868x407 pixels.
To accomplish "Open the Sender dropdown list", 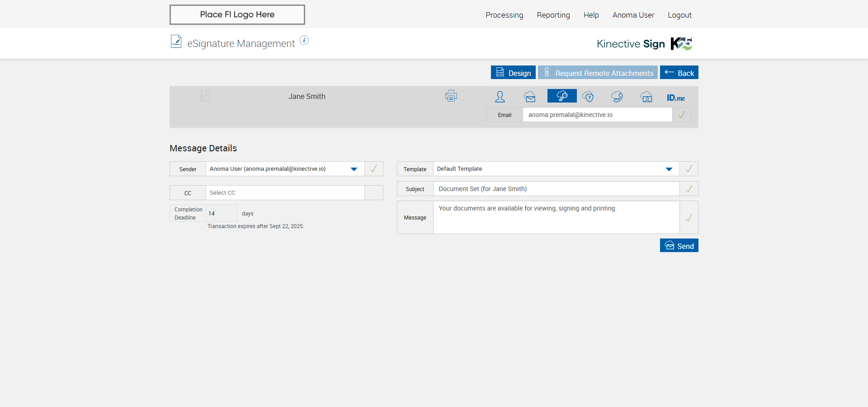I will coord(354,169).
